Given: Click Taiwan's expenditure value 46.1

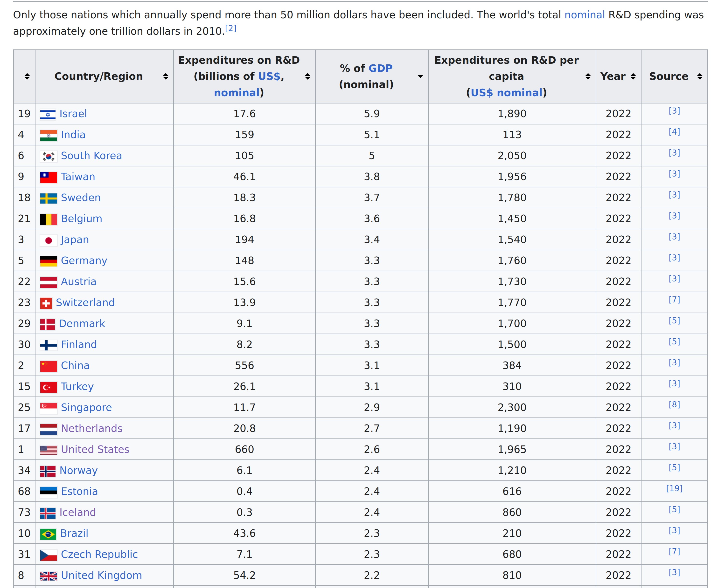Looking at the screenshot, I should click(x=244, y=177).
